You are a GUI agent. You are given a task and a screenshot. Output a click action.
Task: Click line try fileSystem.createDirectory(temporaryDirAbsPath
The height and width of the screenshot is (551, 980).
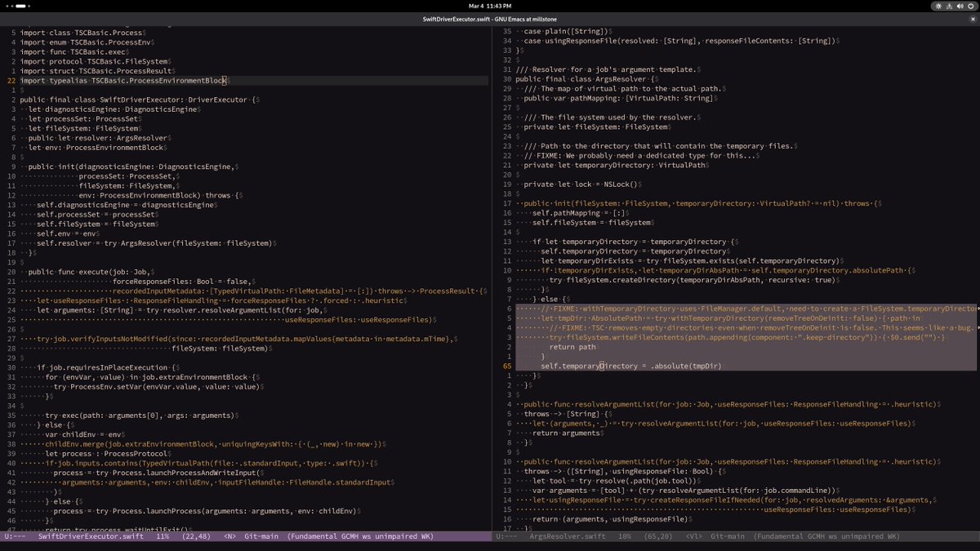pyautogui.click(x=694, y=280)
